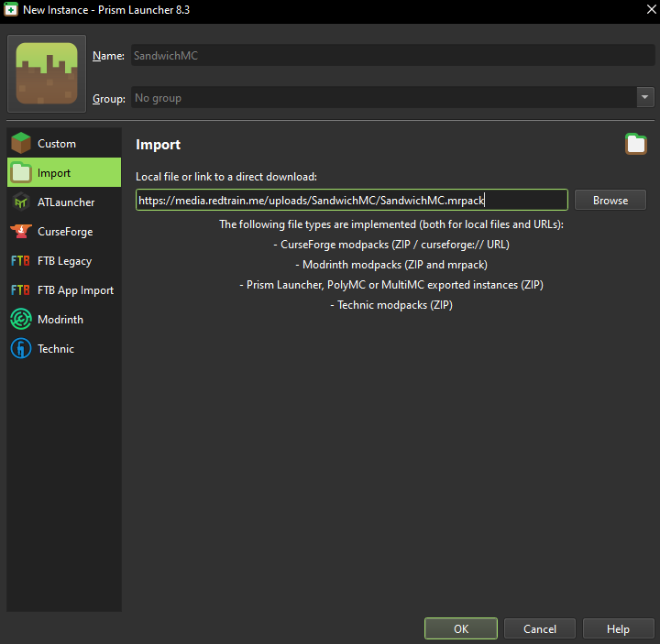Screen dimensions: 660x644
Task: Switch to the ATLauncher page
Action: [64, 202]
